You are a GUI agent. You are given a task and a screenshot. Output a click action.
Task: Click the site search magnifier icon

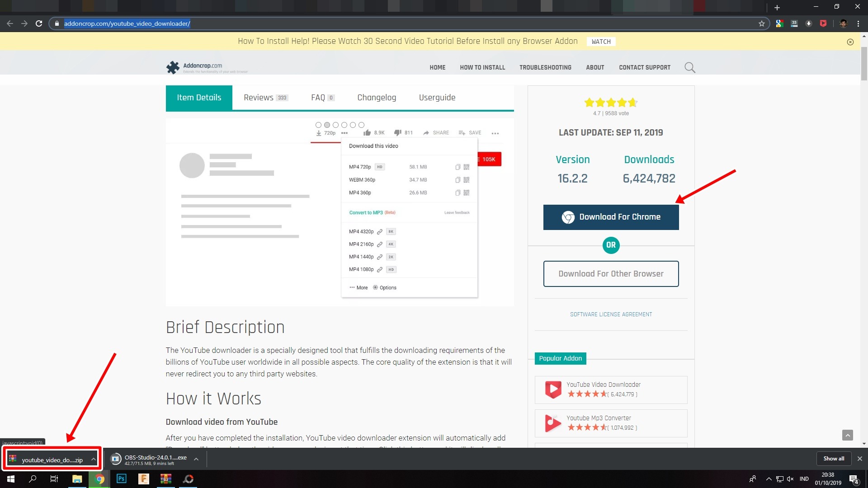pos(689,68)
